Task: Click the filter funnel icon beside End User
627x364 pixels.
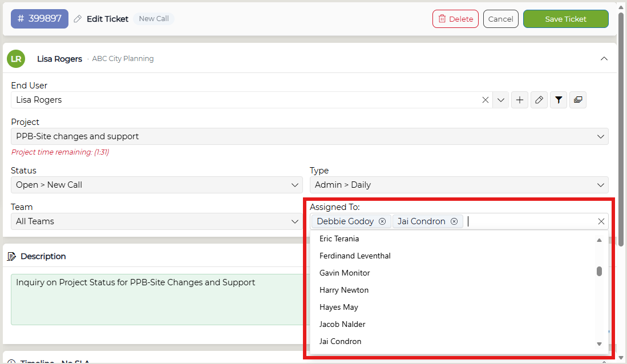Action: tap(559, 100)
